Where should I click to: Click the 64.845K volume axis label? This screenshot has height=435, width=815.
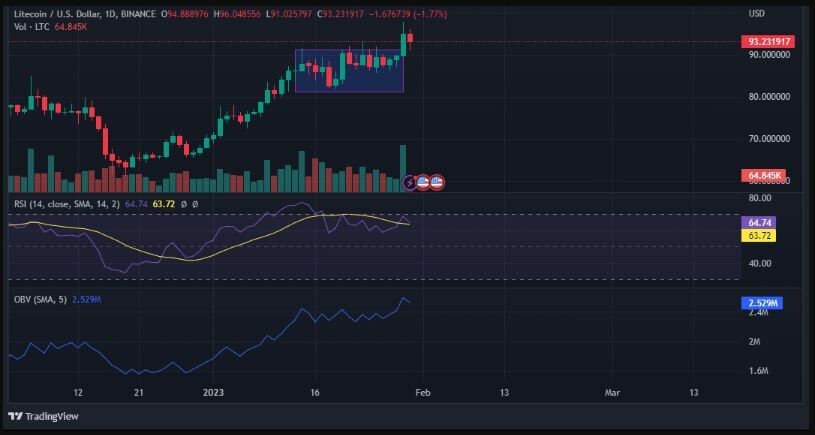point(764,176)
